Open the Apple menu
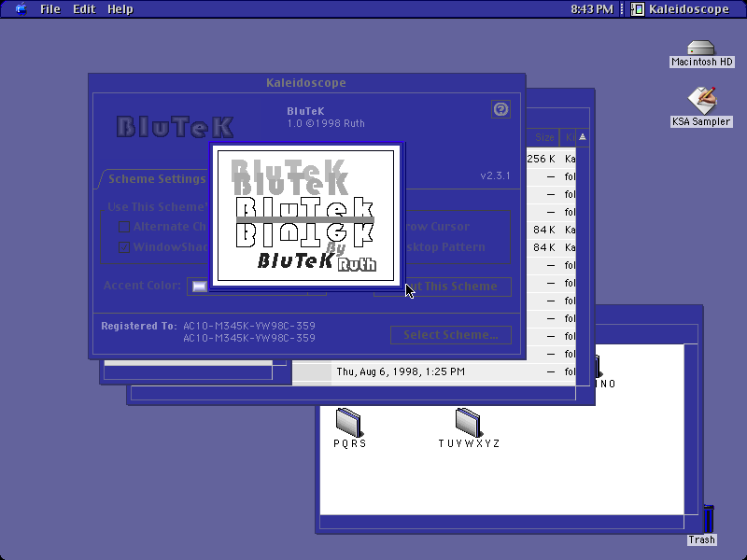The image size is (747, 560). tap(21, 9)
